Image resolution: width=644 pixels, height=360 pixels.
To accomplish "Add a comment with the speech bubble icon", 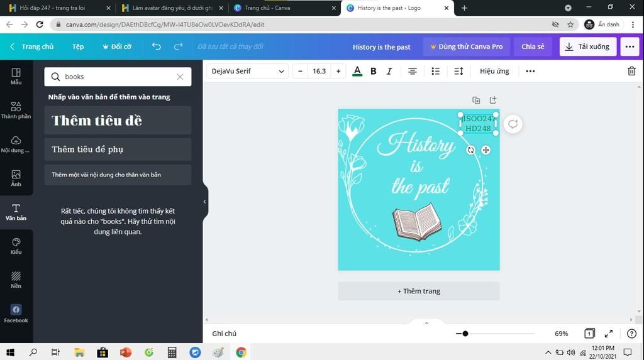I will click(x=513, y=124).
